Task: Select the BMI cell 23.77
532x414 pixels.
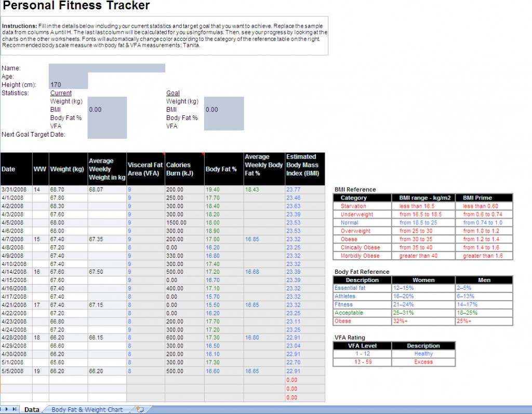Action: pyautogui.click(x=304, y=190)
